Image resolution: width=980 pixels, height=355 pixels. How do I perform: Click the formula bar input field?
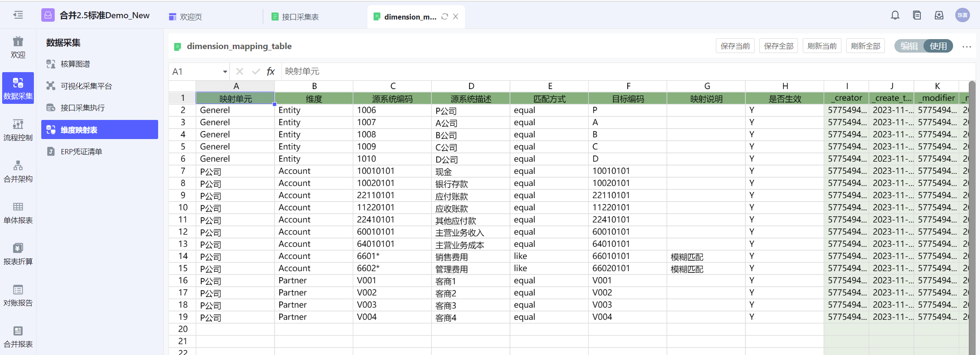point(608,71)
